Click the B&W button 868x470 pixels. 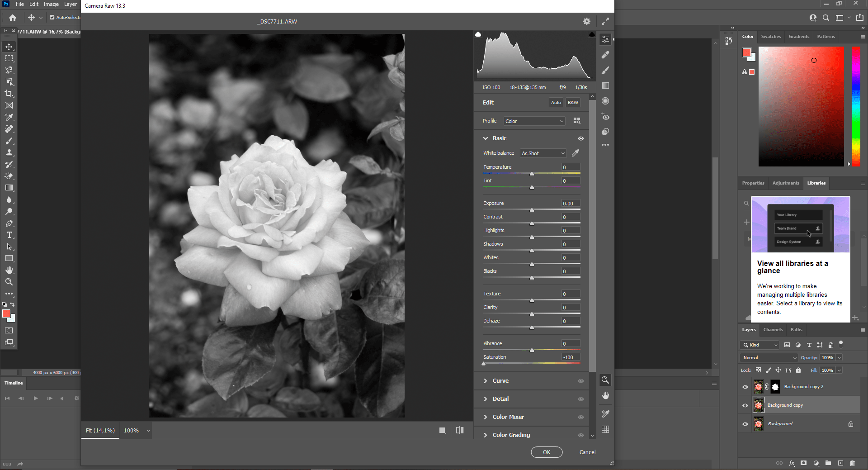pyautogui.click(x=573, y=103)
